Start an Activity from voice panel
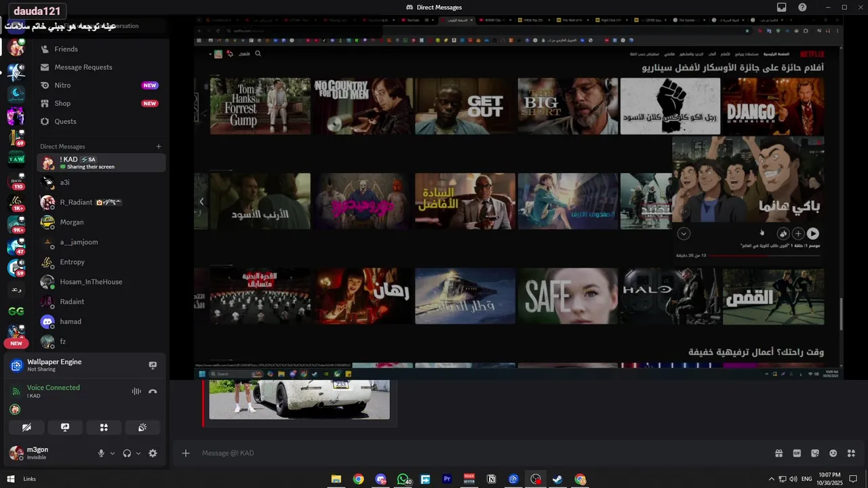The height and width of the screenshot is (488, 868). pos(104,428)
